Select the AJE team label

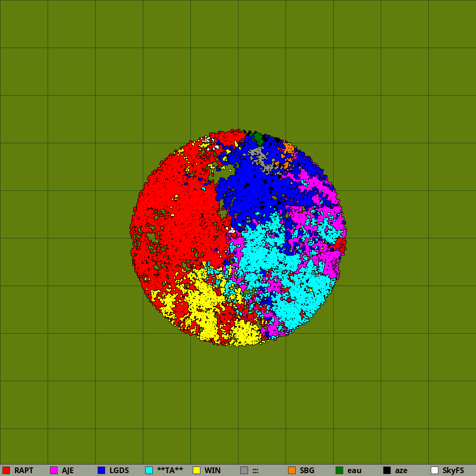click(x=68, y=470)
